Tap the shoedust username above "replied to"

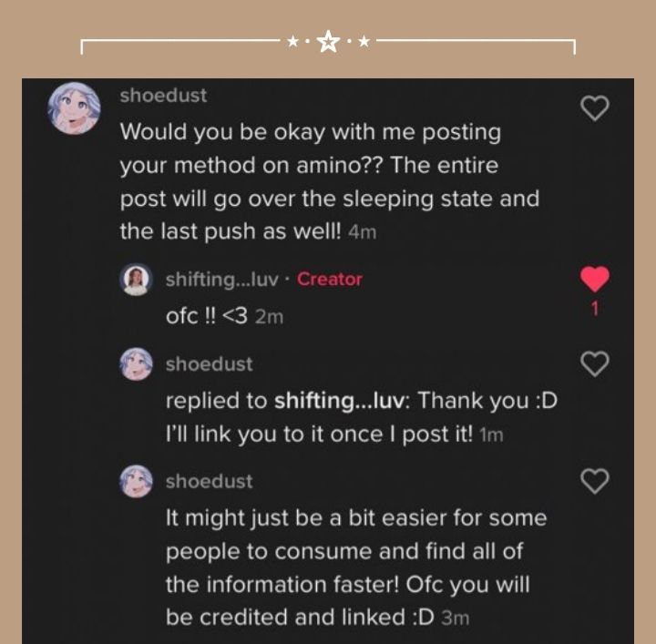209,364
